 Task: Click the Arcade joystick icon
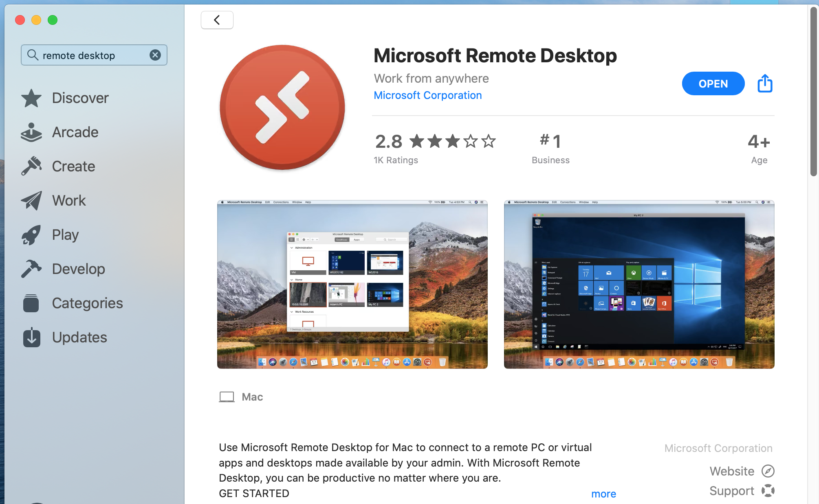[31, 132]
